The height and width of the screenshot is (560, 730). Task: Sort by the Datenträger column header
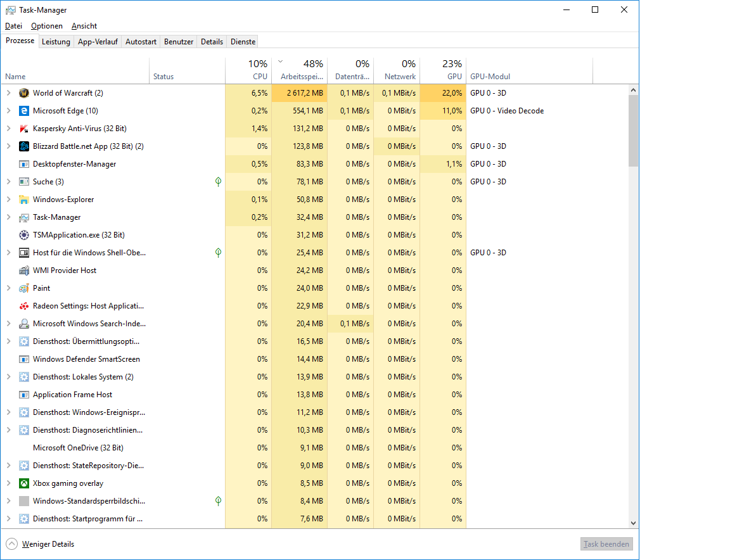point(350,70)
